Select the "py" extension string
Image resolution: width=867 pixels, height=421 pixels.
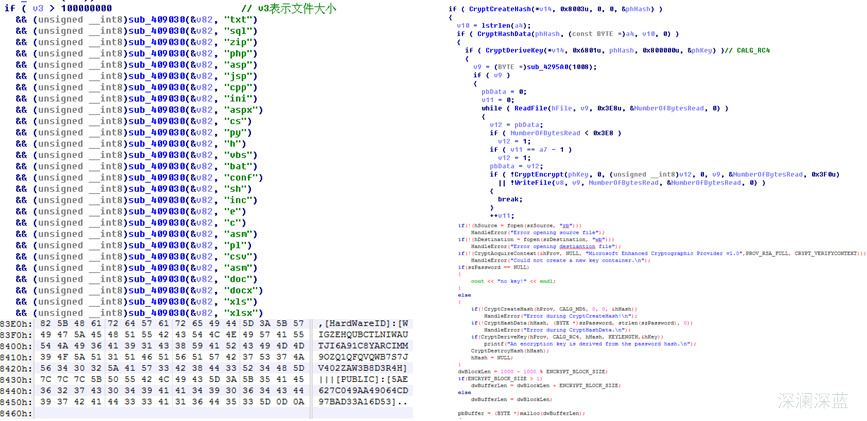pyautogui.click(x=238, y=133)
